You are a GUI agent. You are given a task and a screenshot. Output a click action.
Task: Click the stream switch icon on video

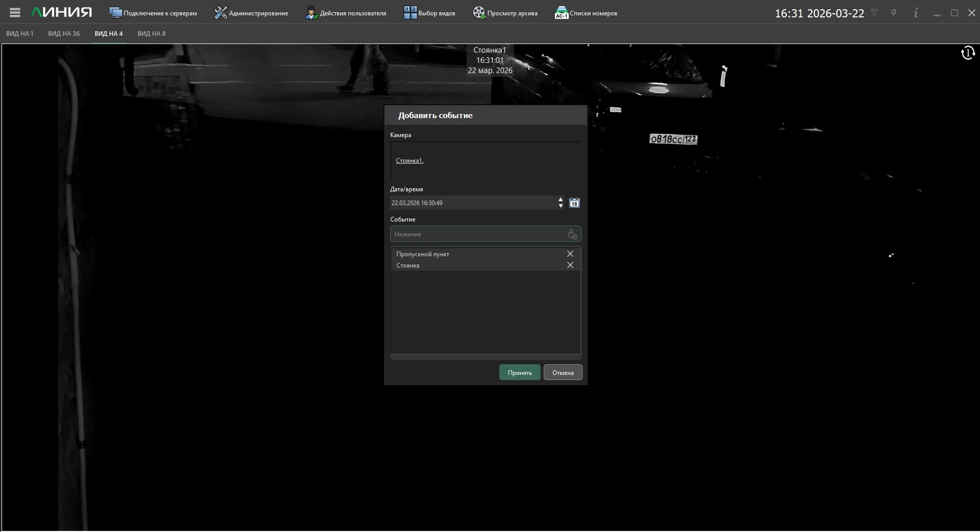pyautogui.click(x=967, y=53)
